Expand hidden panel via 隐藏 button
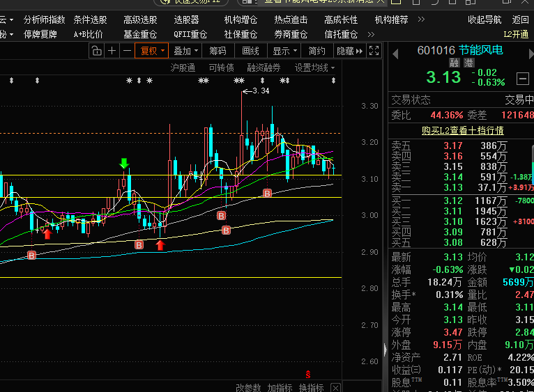 (x=349, y=51)
